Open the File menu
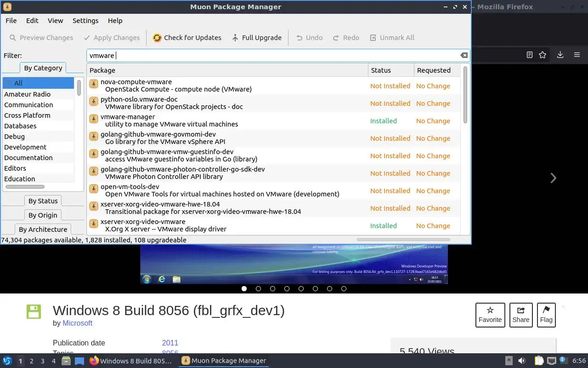 pyautogui.click(x=11, y=21)
